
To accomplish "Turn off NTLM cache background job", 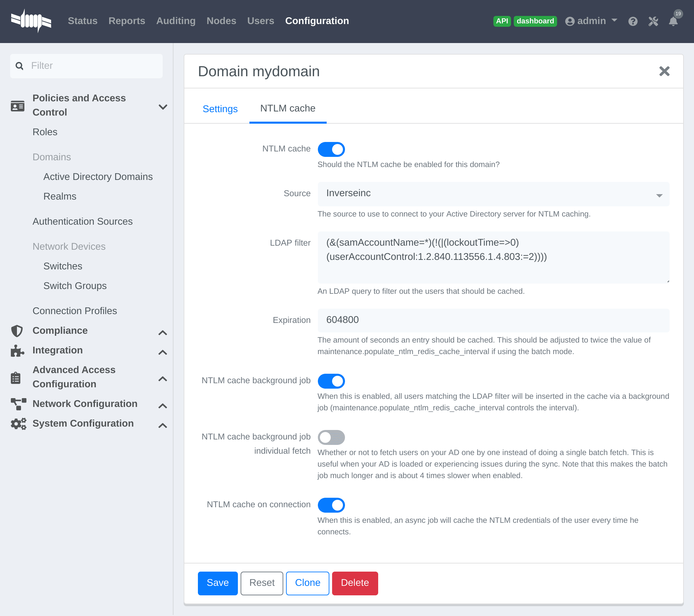I will click(331, 381).
